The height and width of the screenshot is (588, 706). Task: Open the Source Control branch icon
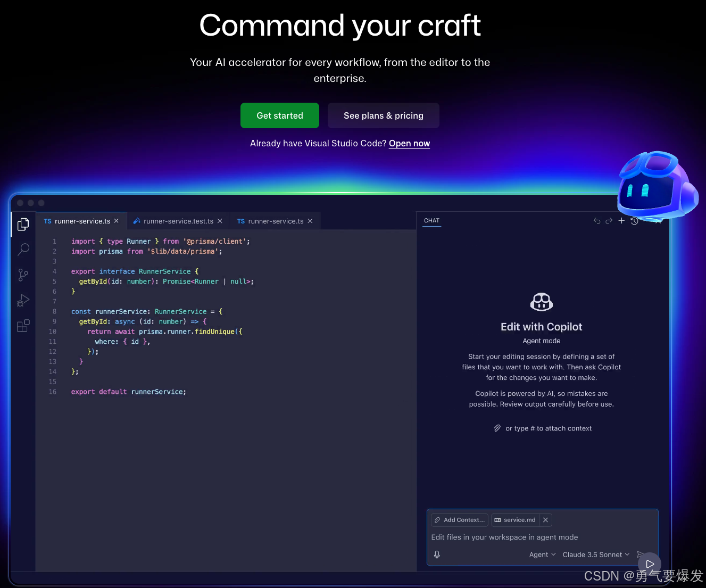(23, 275)
